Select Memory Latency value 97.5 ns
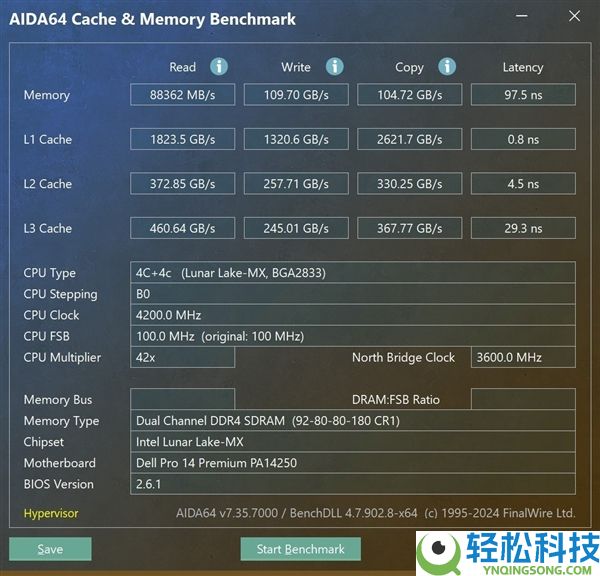 click(x=523, y=95)
